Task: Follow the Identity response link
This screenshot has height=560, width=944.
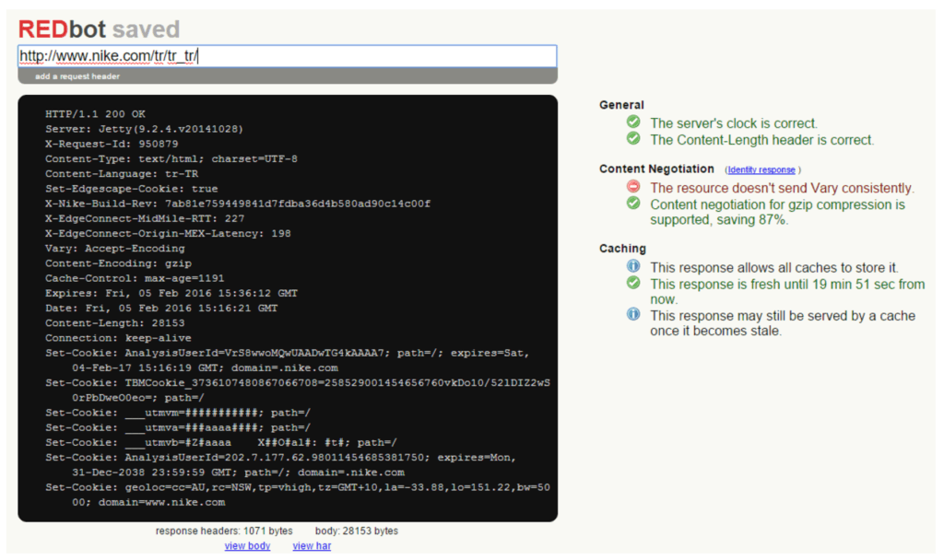Action: pyautogui.click(x=761, y=170)
